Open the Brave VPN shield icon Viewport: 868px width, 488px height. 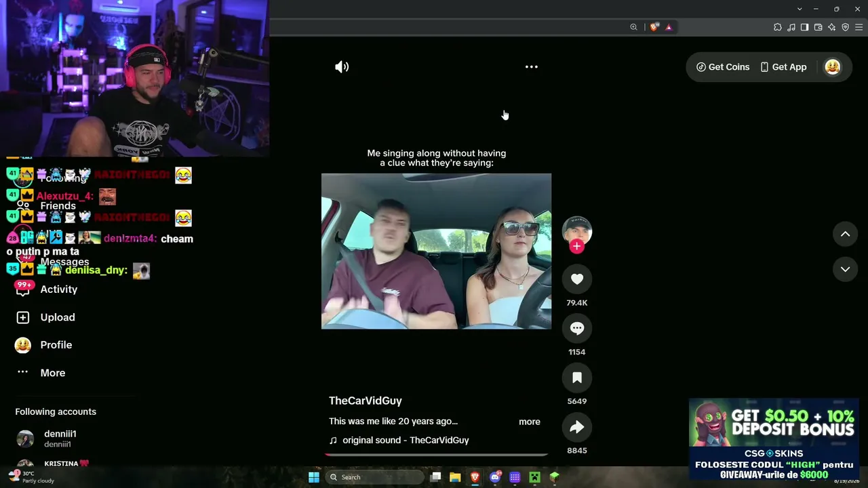coord(846,27)
